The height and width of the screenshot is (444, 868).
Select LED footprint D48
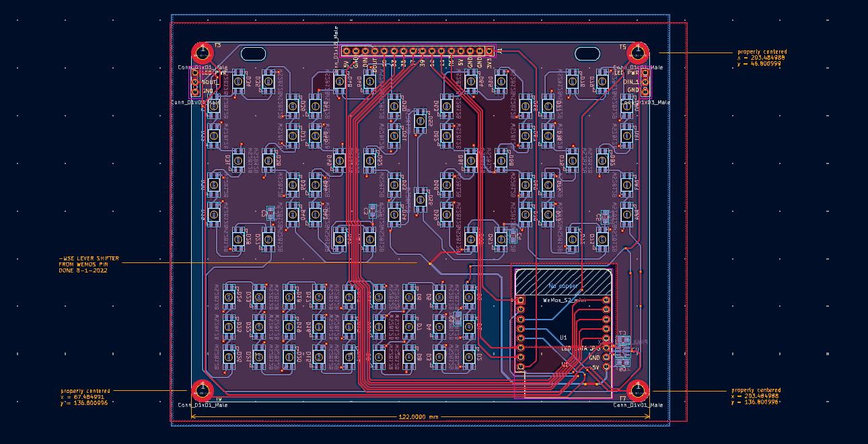(x=339, y=81)
